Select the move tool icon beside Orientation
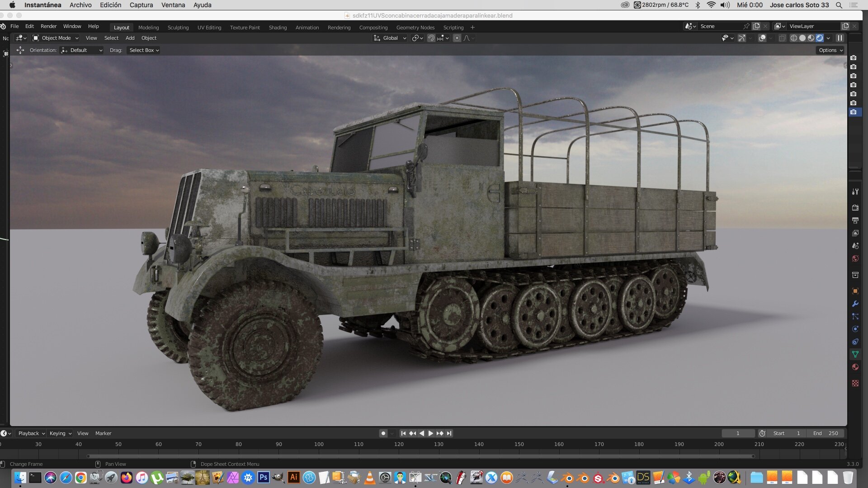This screenshot has height=488, width=868. point(20,50)
